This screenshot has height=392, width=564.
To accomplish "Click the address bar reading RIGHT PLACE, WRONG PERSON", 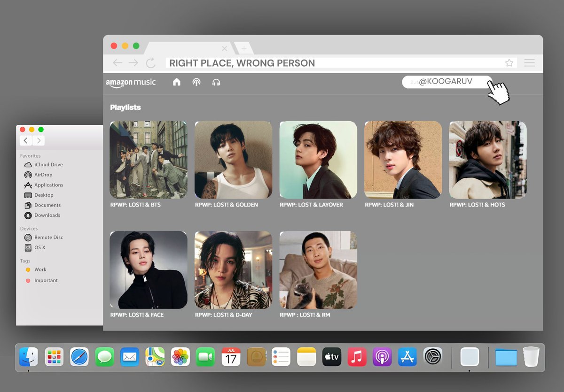I will [x=341, y=63].
